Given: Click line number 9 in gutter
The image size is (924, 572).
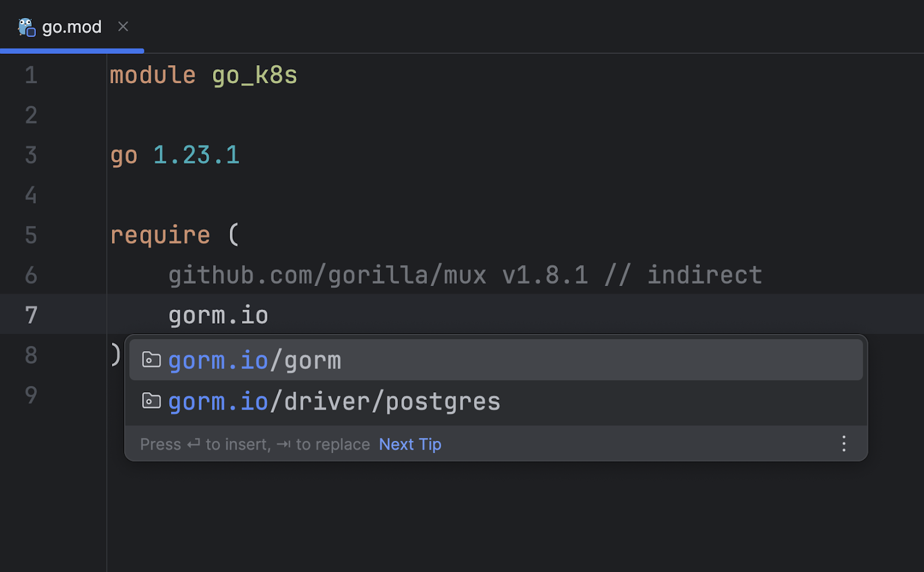Looking at the screenshot, I should (31, 395).
